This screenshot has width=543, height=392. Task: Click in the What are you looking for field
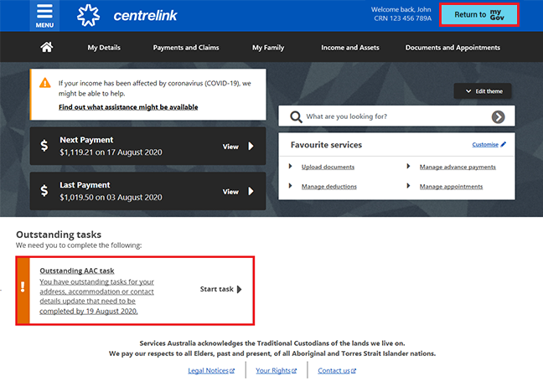coord(394,116)
